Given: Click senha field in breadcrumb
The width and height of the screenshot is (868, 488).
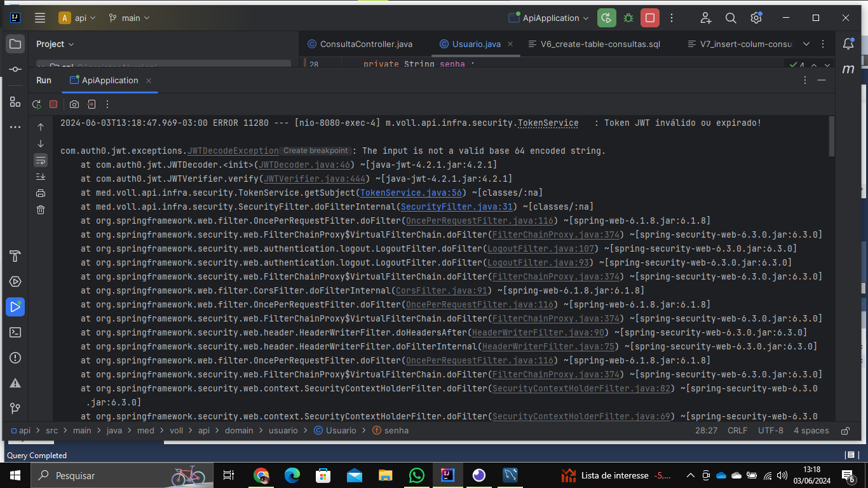Looking at the screenshot, I should [390, 431].
